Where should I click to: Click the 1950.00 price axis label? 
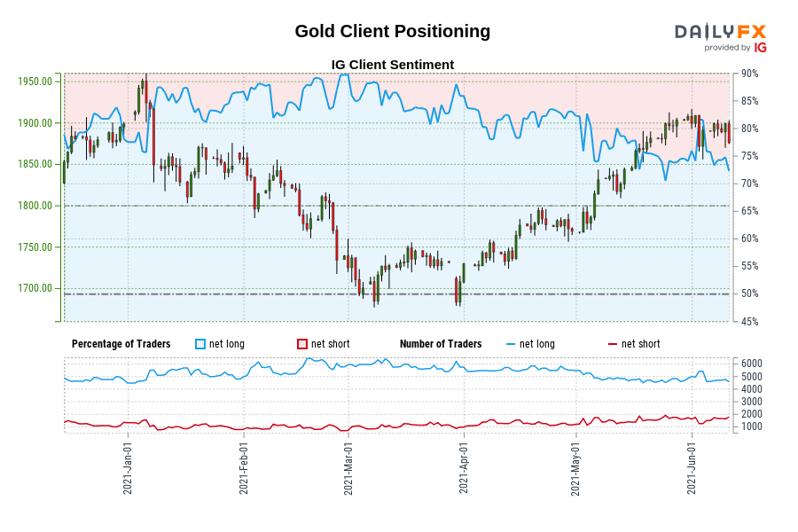(35, 82)
